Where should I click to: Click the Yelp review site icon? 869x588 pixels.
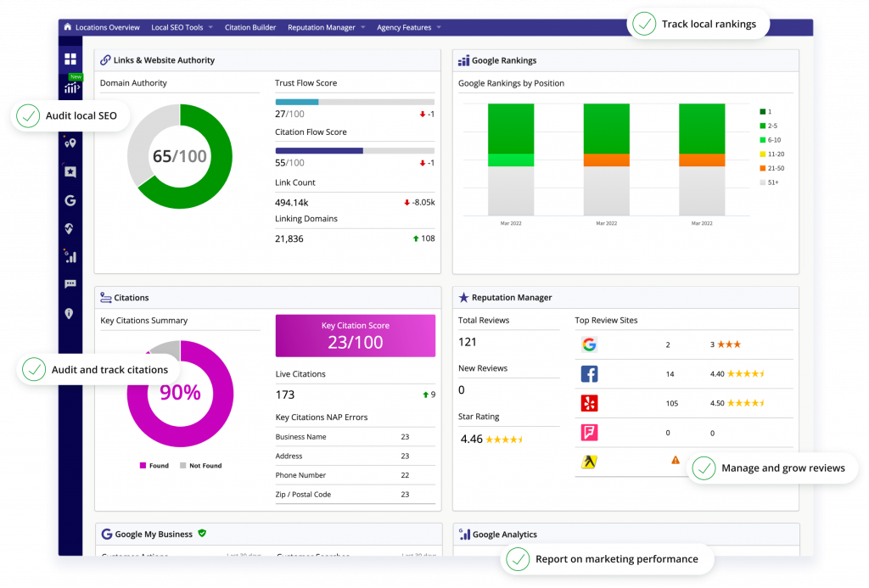pos(590,403)
